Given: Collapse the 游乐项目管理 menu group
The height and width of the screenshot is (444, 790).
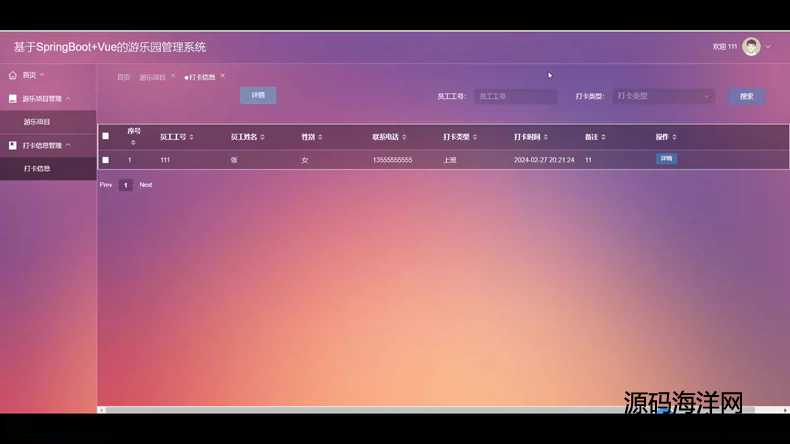Looking at the screenshot, I should (68, 99).
